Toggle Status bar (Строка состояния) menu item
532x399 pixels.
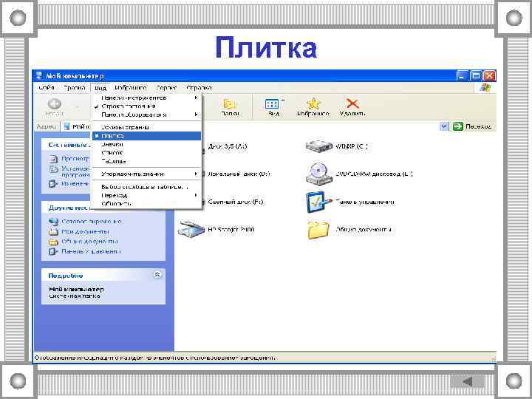[x=146, y=106]
